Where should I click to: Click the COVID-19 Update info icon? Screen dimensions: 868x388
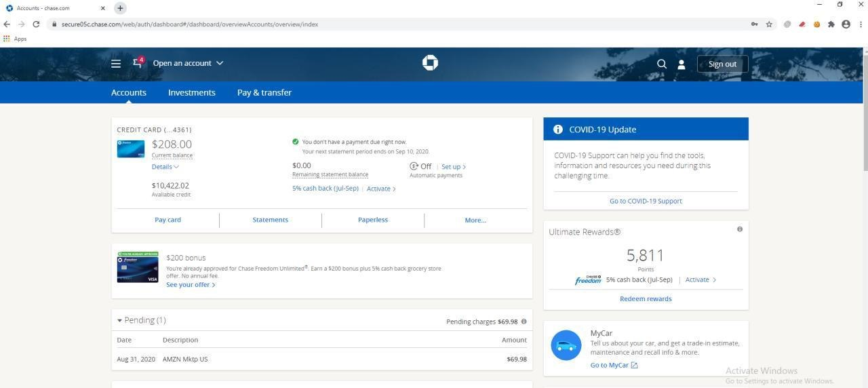click(x=558, y=129)
